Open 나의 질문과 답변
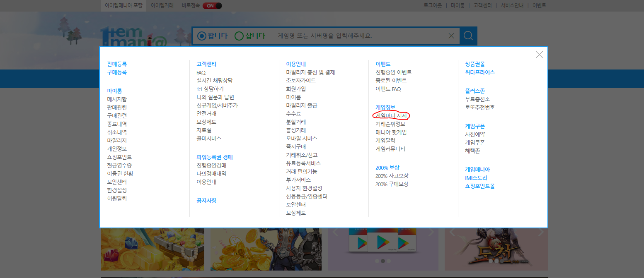The height and width of the screenshot is (278, 644). point(215,97)
